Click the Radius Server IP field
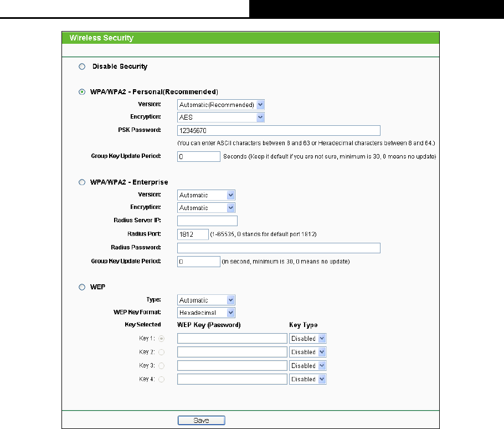The image size is (504, 429). (x=207, y=221)
